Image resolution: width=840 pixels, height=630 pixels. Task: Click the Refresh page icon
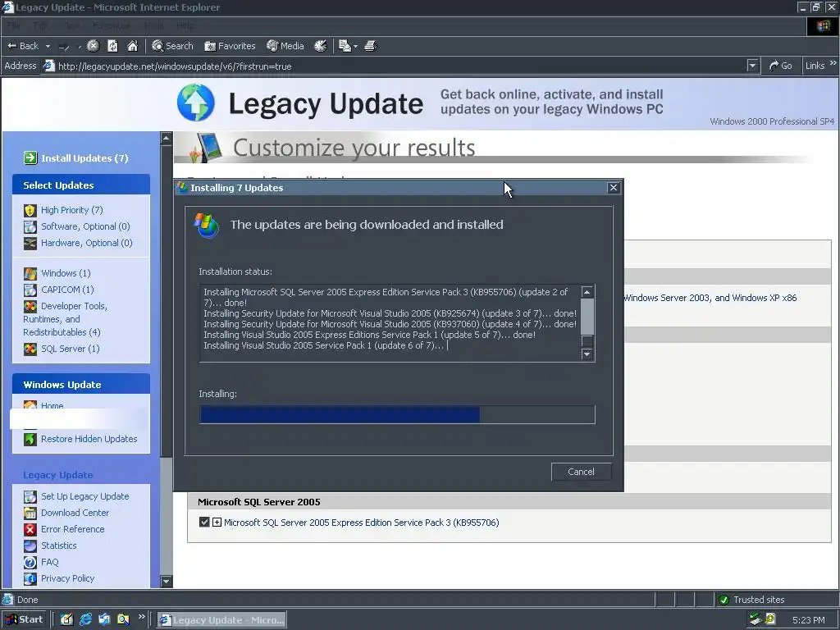(112, 46)
